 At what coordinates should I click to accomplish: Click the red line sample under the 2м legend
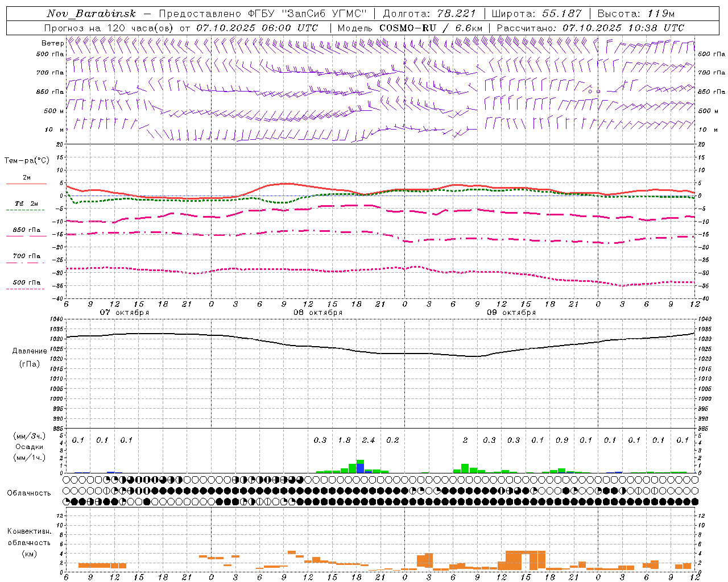click(26, 184)
